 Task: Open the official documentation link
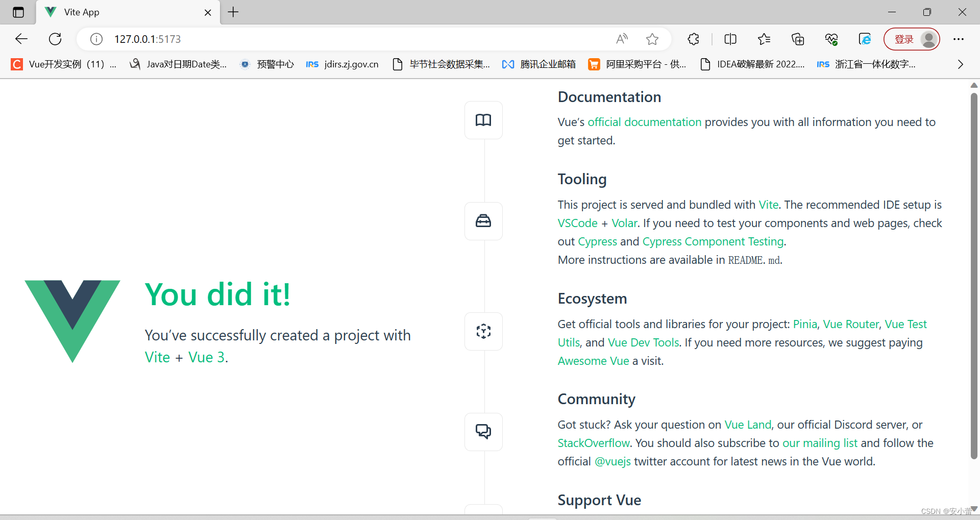click(645, 122)
